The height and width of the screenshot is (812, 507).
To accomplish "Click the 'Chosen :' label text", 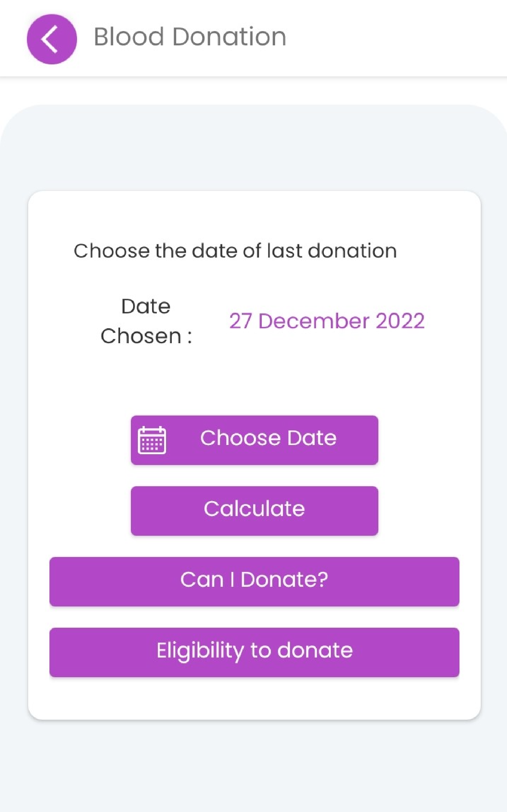I will tap(146, 336).
